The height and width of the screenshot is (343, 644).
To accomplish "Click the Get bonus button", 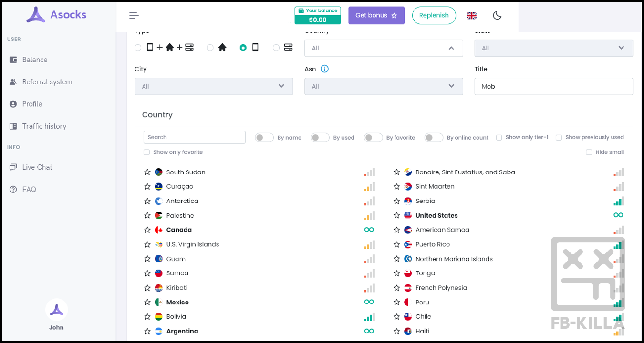I will point(376,16).
